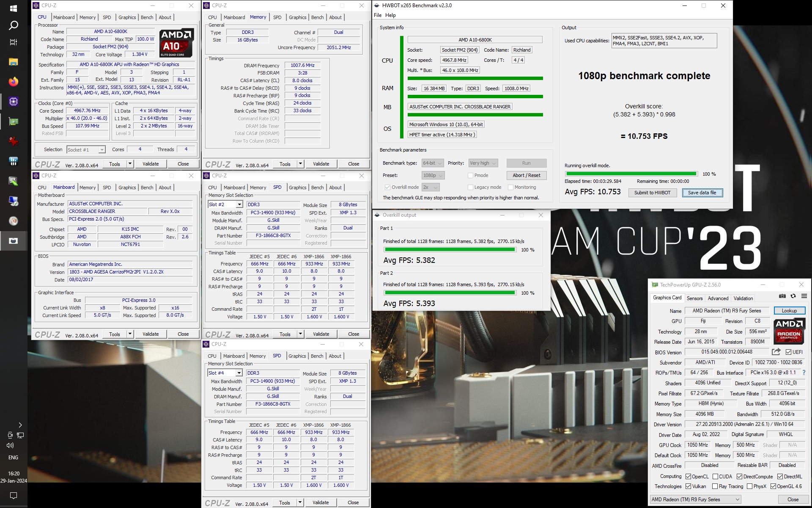Toggle the DirectCompute checkbox

point(740,477)
